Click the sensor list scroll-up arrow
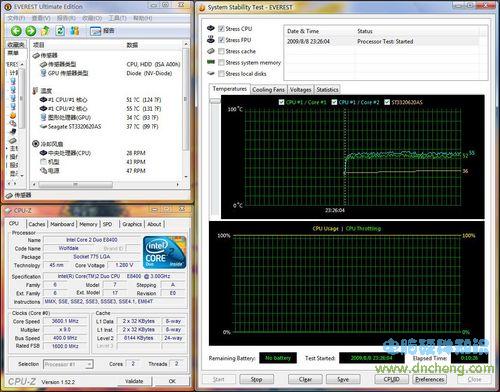The height and width of the screenshot is (392, 500). [186, 44]
